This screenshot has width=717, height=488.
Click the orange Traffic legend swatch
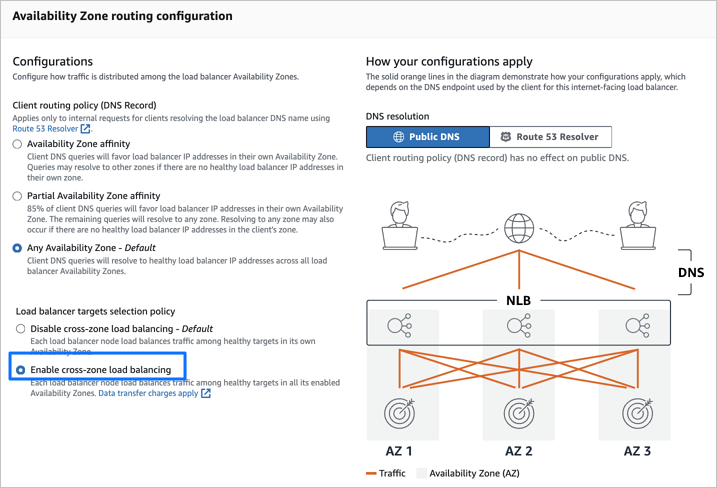[x=371, y=473]
